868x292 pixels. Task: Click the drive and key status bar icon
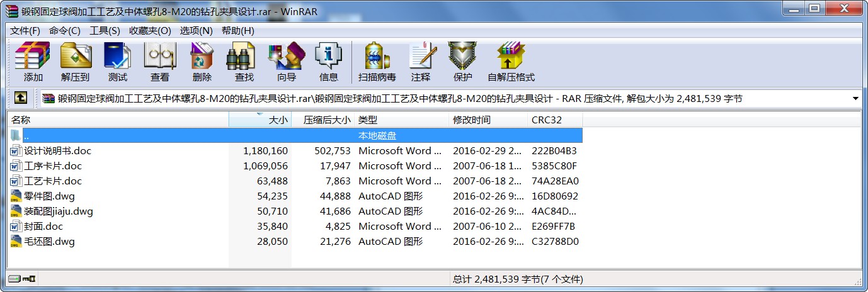click(x=22, y=279)
